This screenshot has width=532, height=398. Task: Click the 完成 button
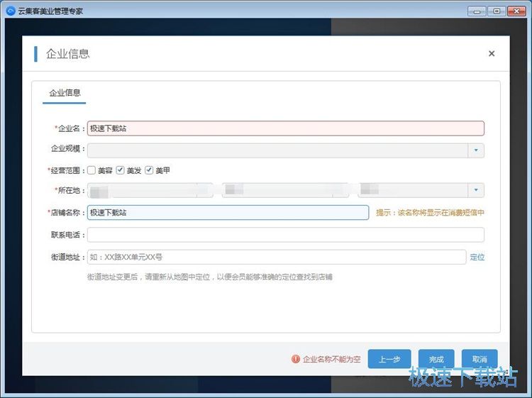[x=436, y=359]
